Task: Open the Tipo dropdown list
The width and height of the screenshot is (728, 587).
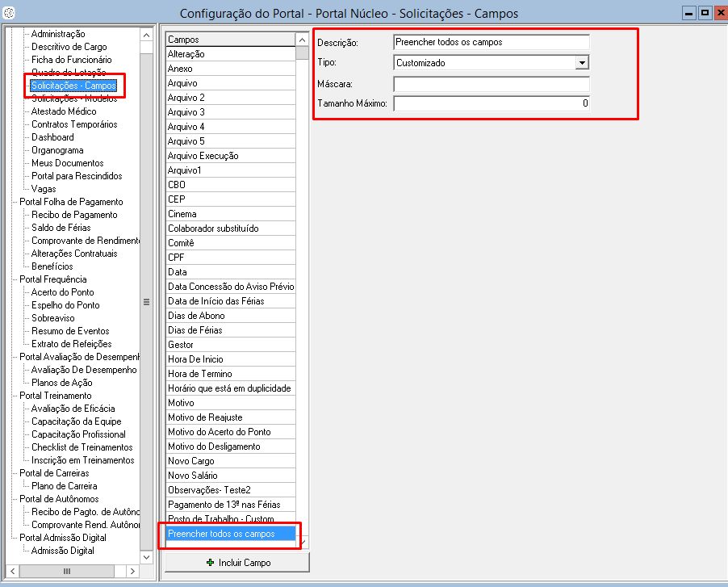Action: [x=582, y=63]
